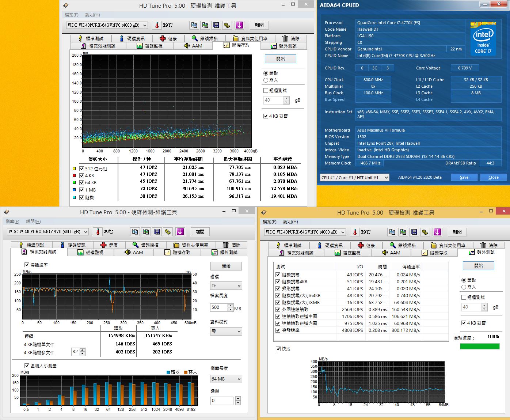The image size is (510, 420).
Task: Click spinner of 4 KB隨機多文件 value 32
Action: click(x=83, y=352)
